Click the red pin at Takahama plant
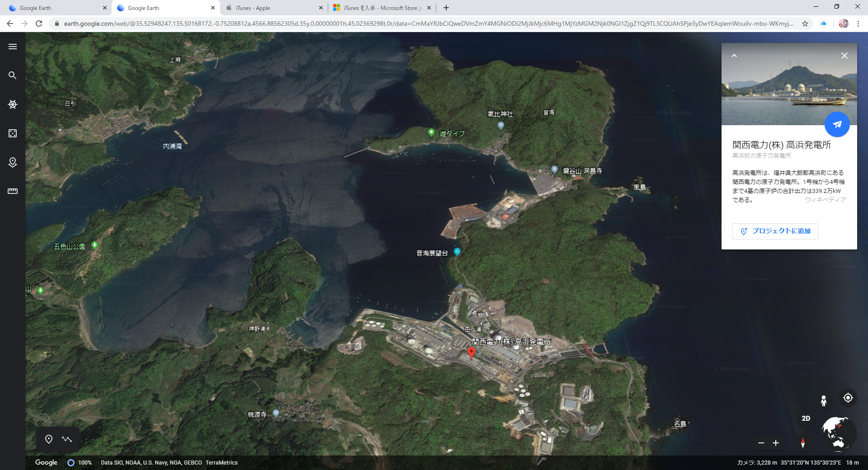Image resolution: width=868 pixels, height=470 pixels. coord(471,352)
